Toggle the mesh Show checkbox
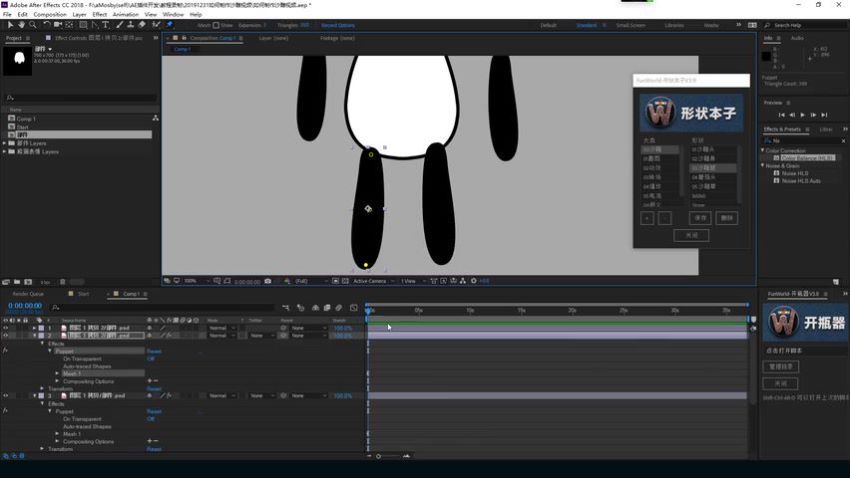This screenshot has height=478, width=850. coord(217,25)
